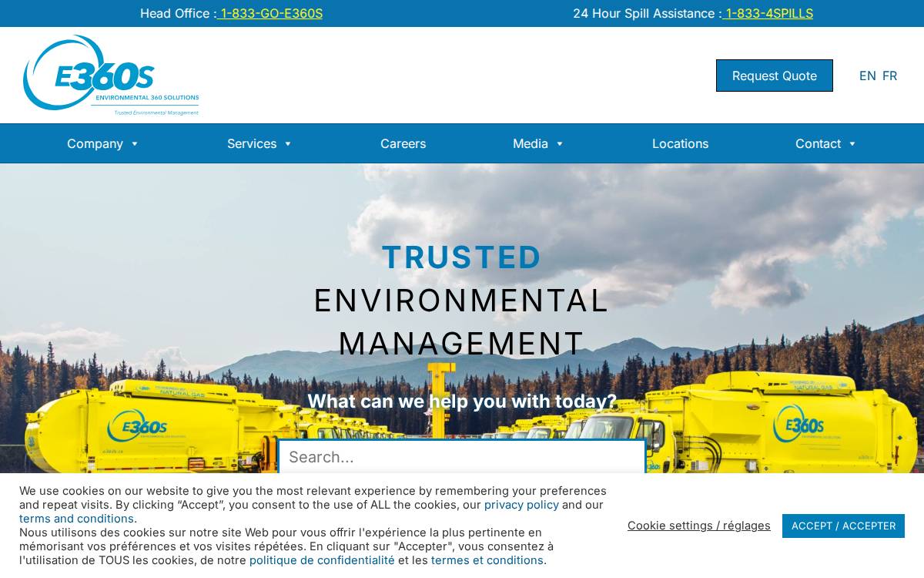Open Cookie settings / réglages

coord(699,526)
